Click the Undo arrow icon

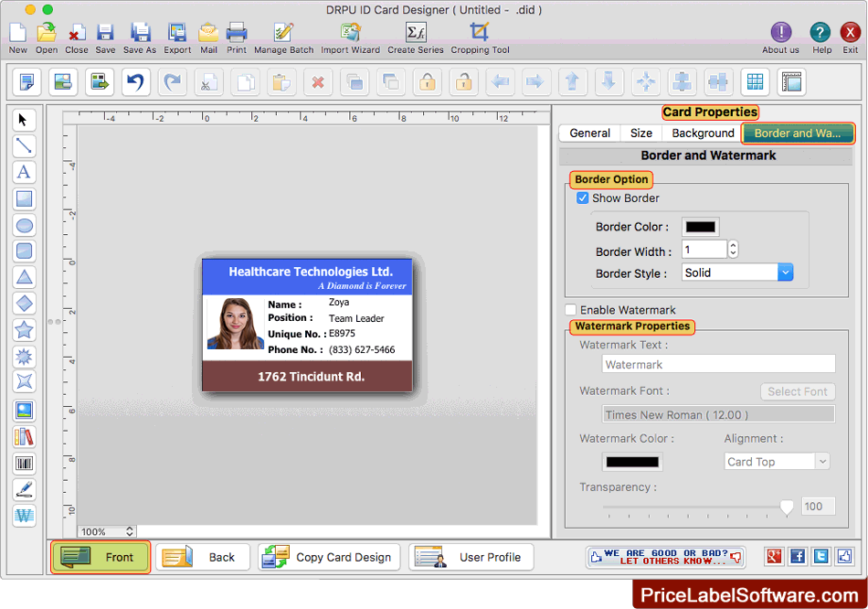click(x=135, y=81)
